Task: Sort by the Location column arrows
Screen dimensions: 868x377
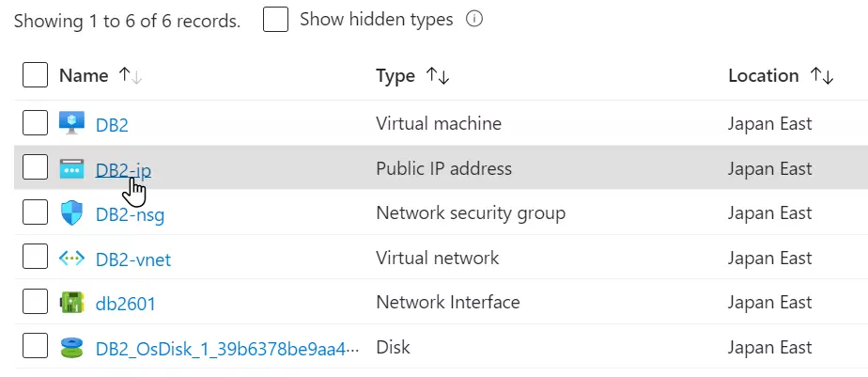Action: (821, 76)
